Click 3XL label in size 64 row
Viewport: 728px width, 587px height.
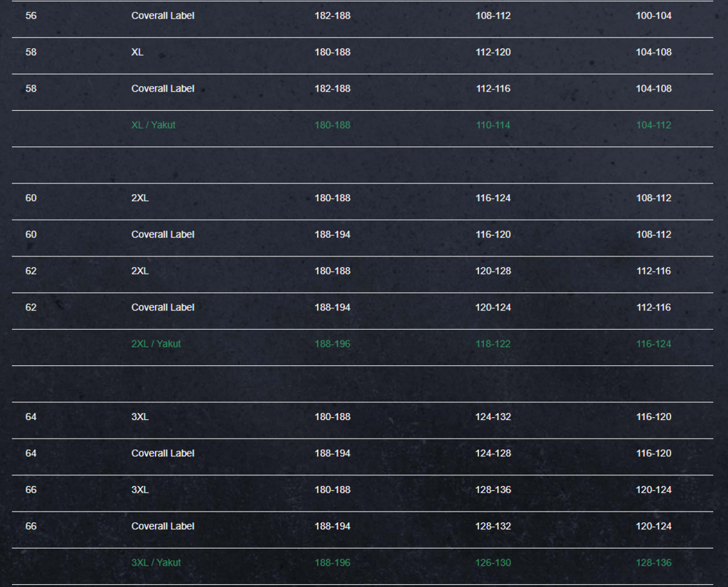click(140, 416)
